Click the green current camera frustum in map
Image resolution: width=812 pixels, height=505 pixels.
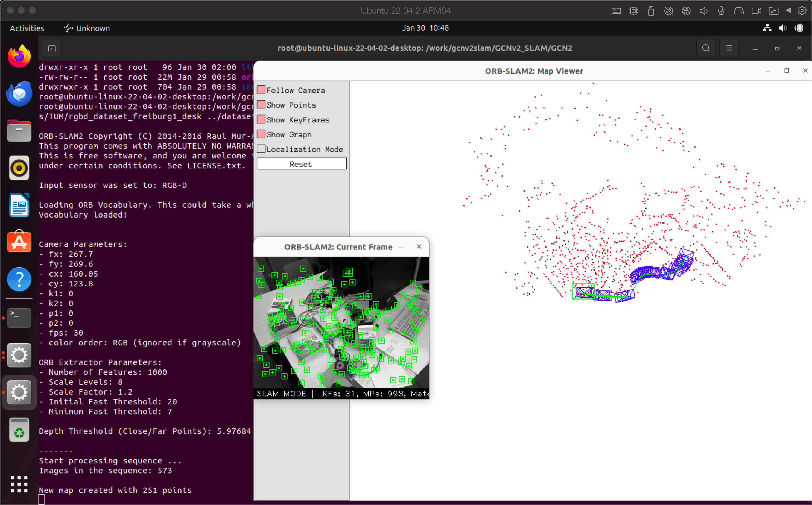pos(583,291)
